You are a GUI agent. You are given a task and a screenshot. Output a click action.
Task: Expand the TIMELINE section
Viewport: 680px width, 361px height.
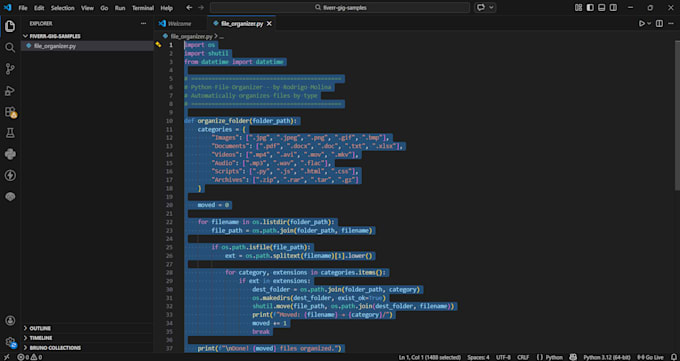[87, 338]
